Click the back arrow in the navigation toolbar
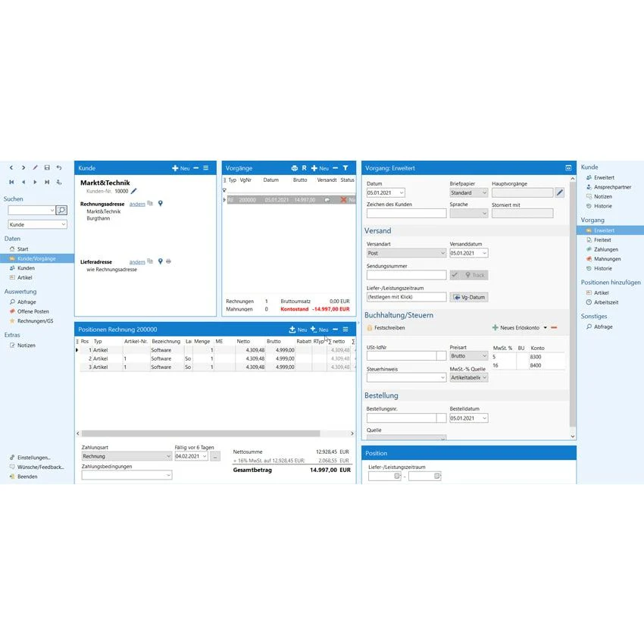 click(x=11, y=167)
